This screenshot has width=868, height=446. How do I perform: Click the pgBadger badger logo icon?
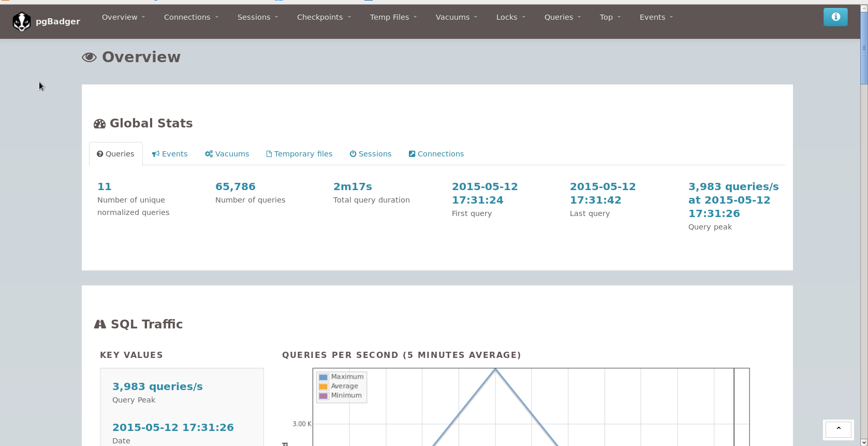pos(22,22)
